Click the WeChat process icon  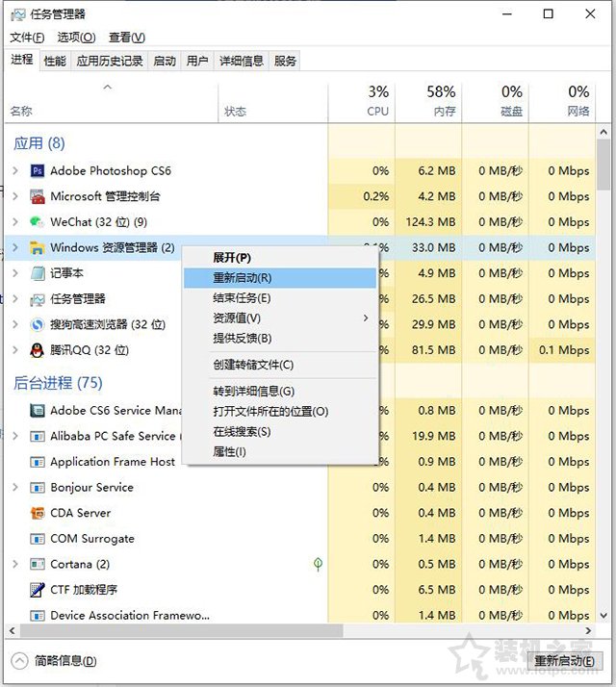[x=38, y=222]
